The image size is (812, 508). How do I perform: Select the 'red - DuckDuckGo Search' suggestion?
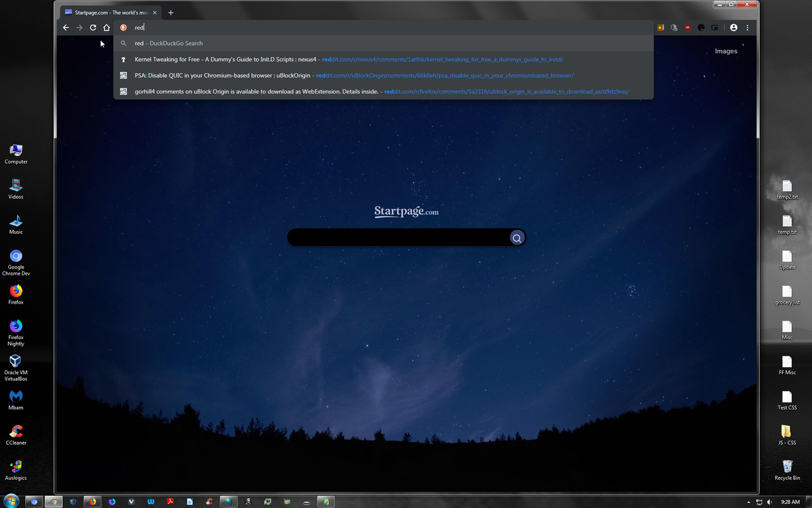pyautogui.click(x=383, y=43)
